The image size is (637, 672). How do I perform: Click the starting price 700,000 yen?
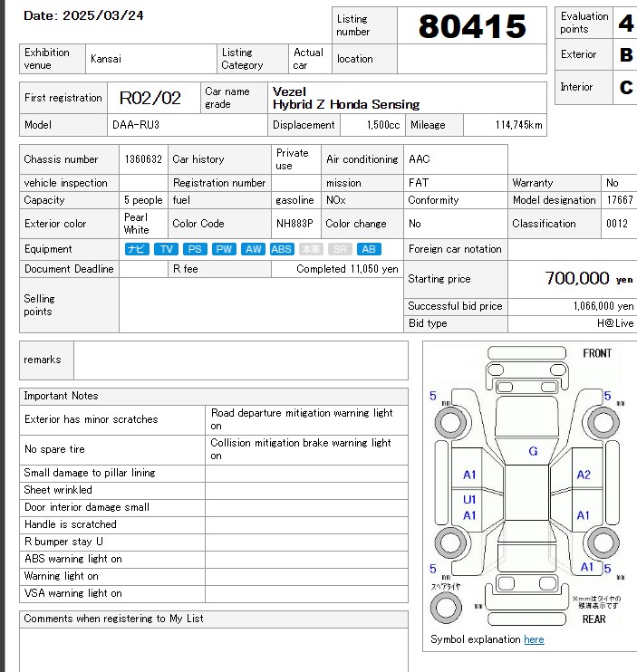(589, 278)
